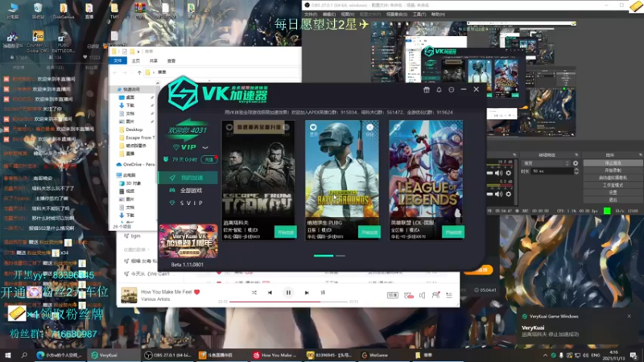Click second OBS mixer volume slider

pos(489,194)
